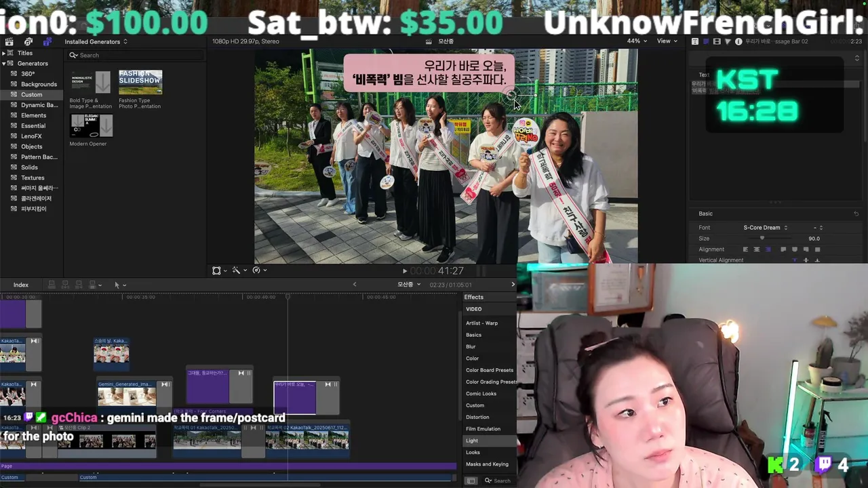
Task: Click the Append clip icon
Action: pyautogui.click(x=79, y=285)
